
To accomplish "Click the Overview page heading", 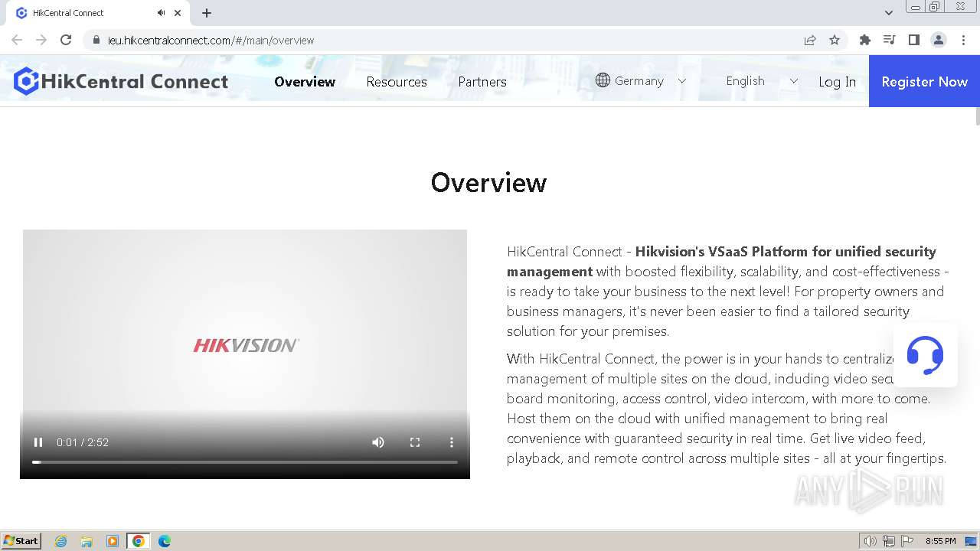I will (488, 183).
